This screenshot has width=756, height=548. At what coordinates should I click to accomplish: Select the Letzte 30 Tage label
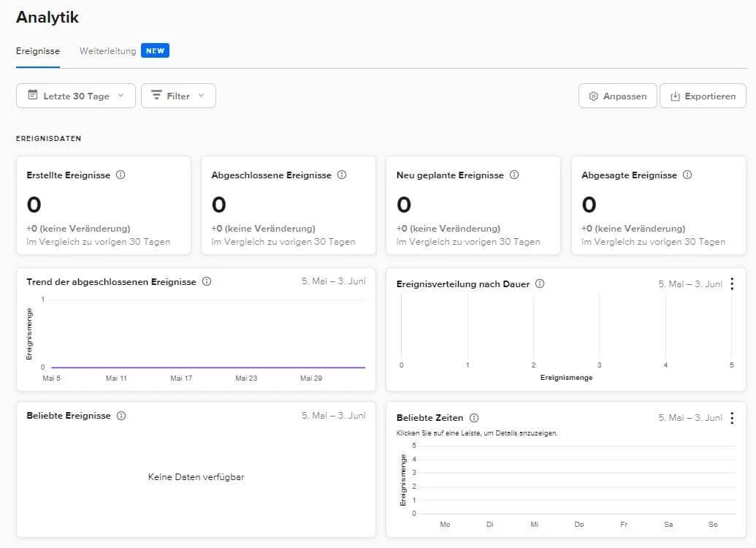76,96
